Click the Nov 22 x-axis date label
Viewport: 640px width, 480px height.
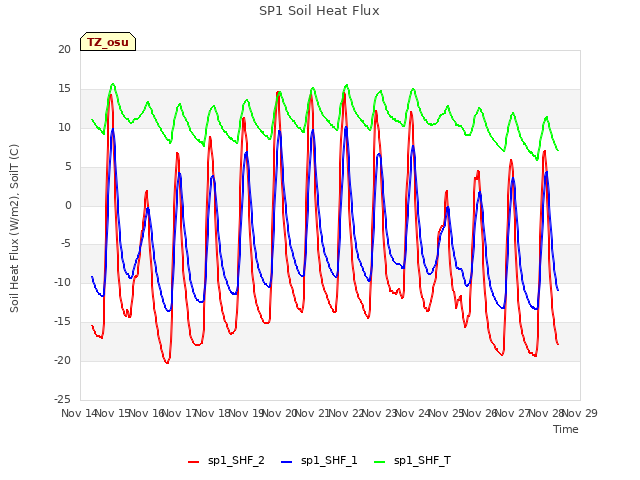tap(346, 413)
